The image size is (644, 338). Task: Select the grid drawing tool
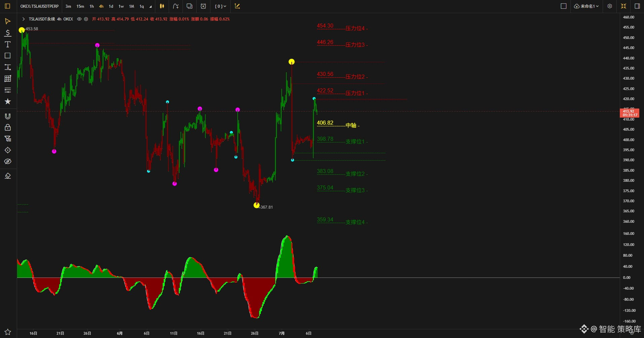pos(8,79)
